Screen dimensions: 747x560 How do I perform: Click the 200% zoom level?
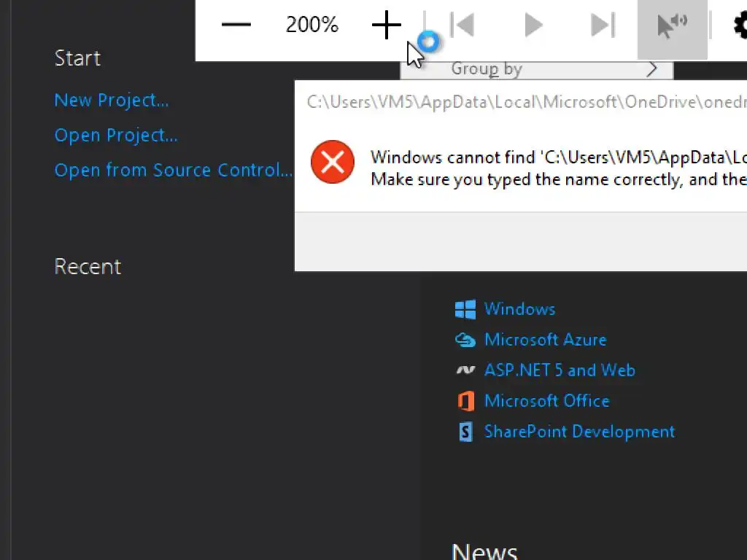click(x=312, y=25)
